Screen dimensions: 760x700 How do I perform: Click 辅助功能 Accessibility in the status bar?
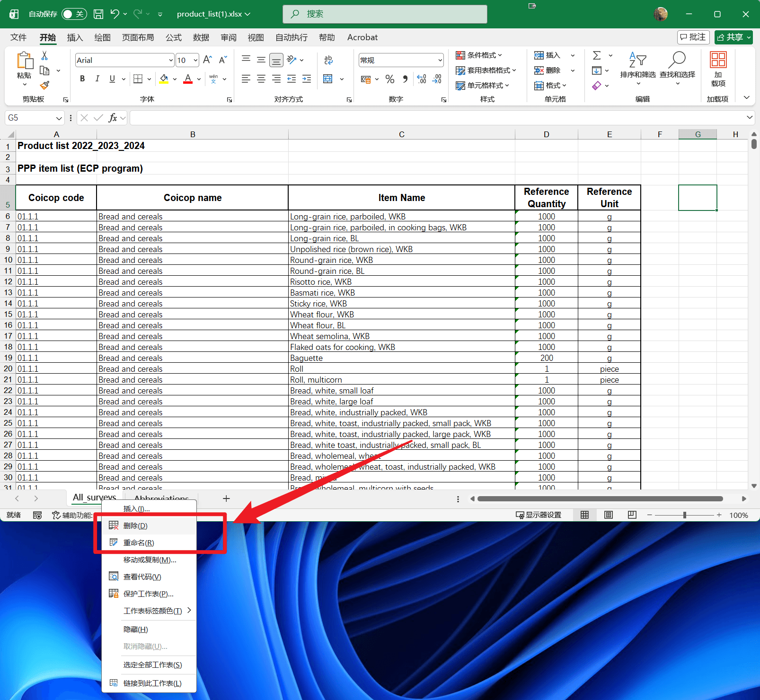(x=72, y=515)
